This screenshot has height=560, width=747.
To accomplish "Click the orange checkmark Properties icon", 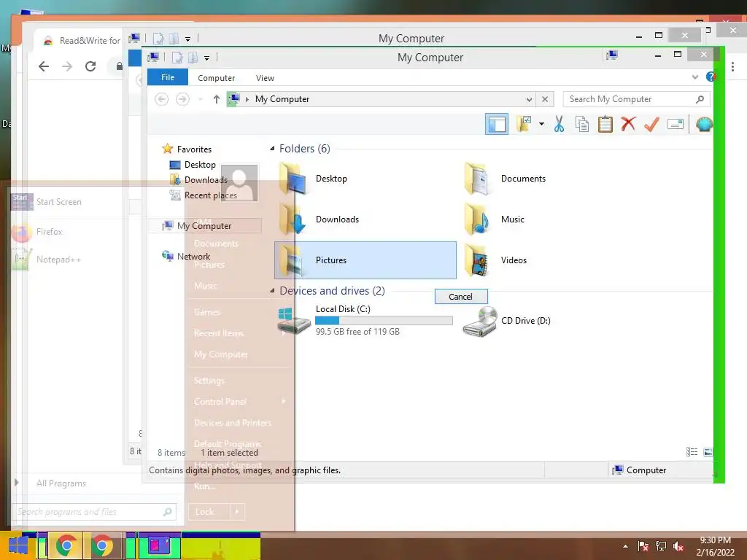I will pos(651,124).
